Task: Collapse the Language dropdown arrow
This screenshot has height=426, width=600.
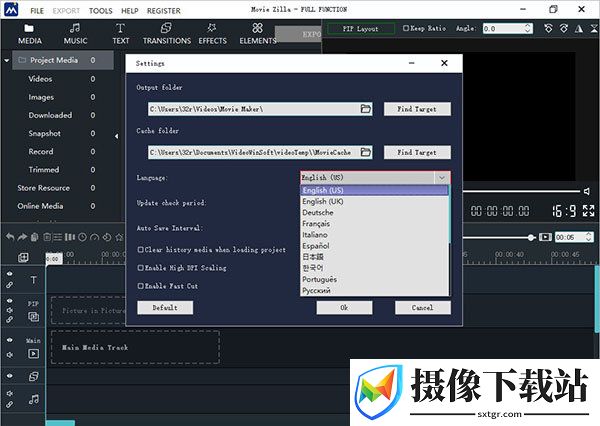Action: click(x=442, y=178)
